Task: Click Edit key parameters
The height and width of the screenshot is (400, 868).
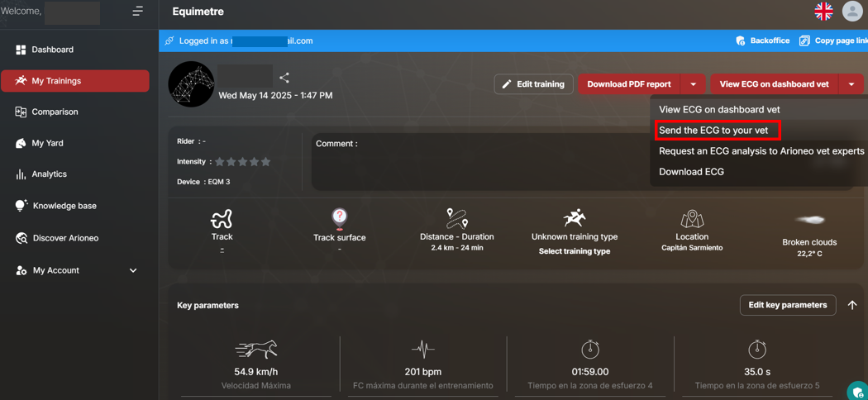Action: tap(788, 305)
